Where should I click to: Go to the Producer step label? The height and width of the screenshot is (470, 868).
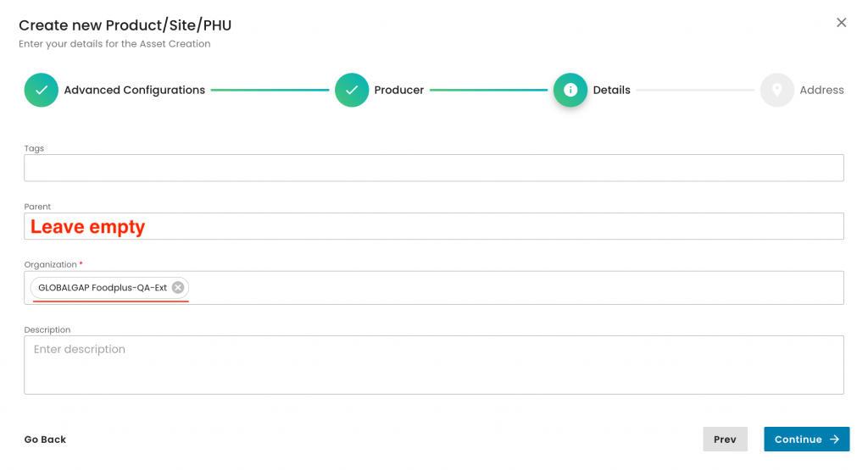(x=399, y=90)
